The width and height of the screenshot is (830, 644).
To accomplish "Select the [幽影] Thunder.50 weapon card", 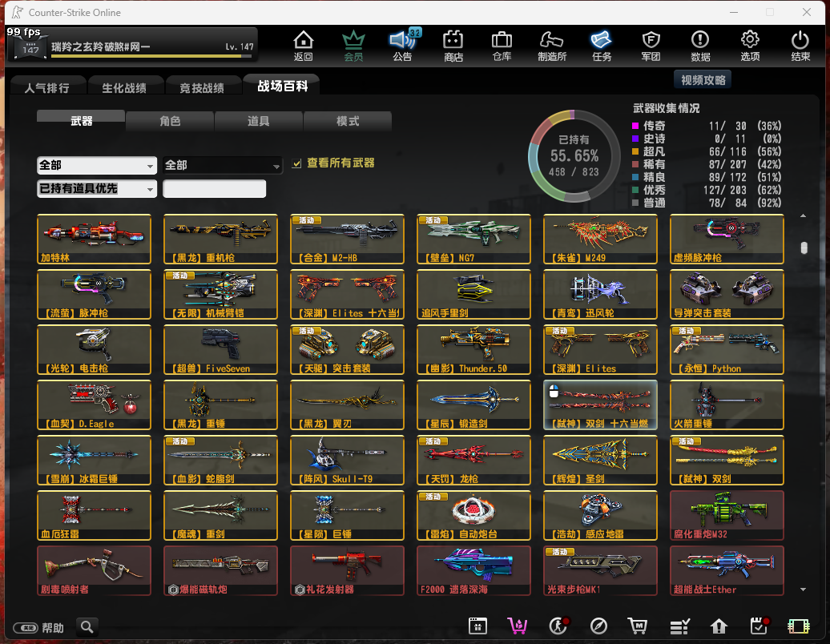I will pos(473,349).
